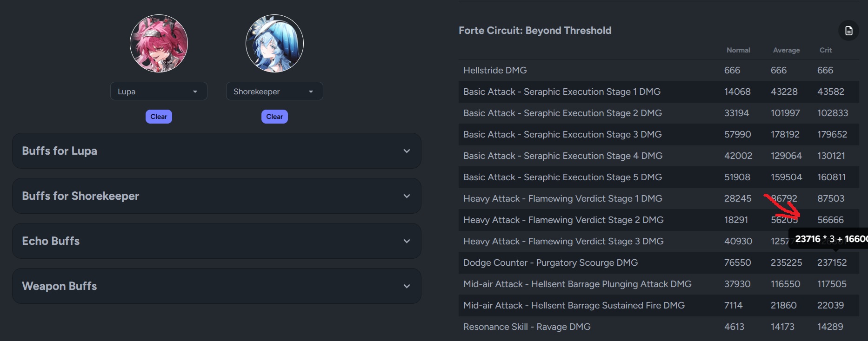Click Crit value 56666

coord(831,220)
